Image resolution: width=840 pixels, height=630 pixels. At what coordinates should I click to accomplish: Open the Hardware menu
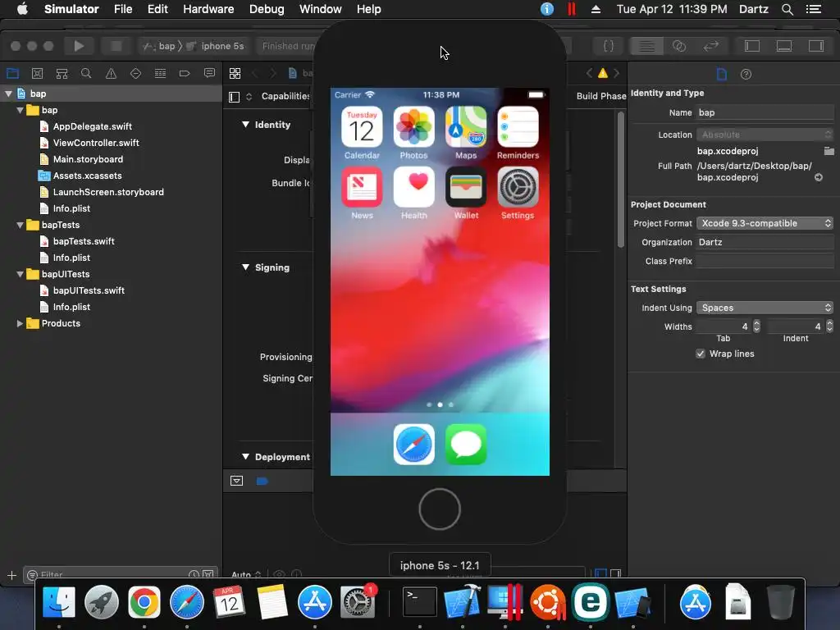(x=208, y=9)
